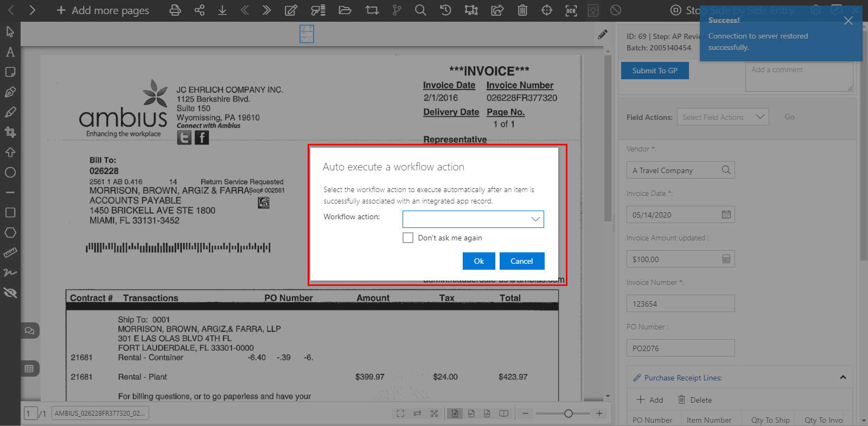Check the Don't ask me again checkbox
The height and width of the screenshot is (426, 868).
(408, 238)
